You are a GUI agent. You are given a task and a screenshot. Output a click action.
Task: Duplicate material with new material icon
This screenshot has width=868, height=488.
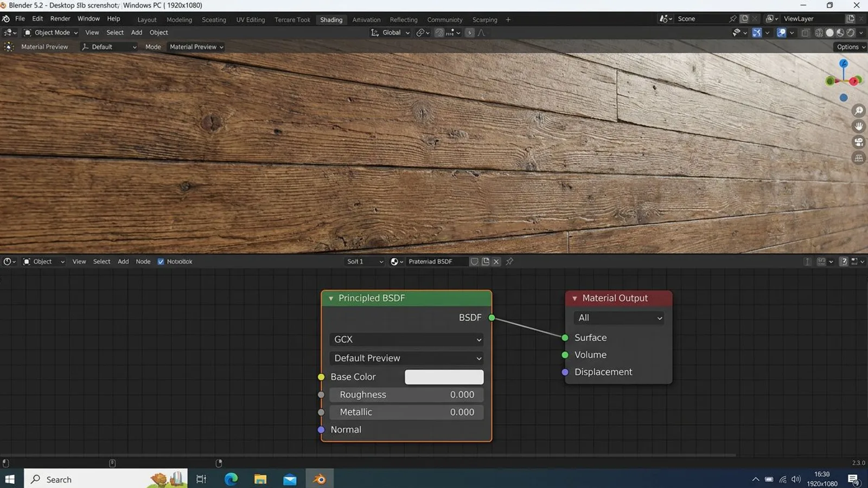pos(486,261)
